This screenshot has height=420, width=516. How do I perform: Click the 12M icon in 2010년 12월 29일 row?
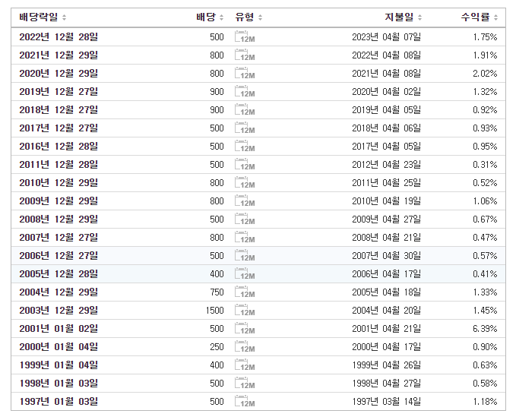pos(245,183)
